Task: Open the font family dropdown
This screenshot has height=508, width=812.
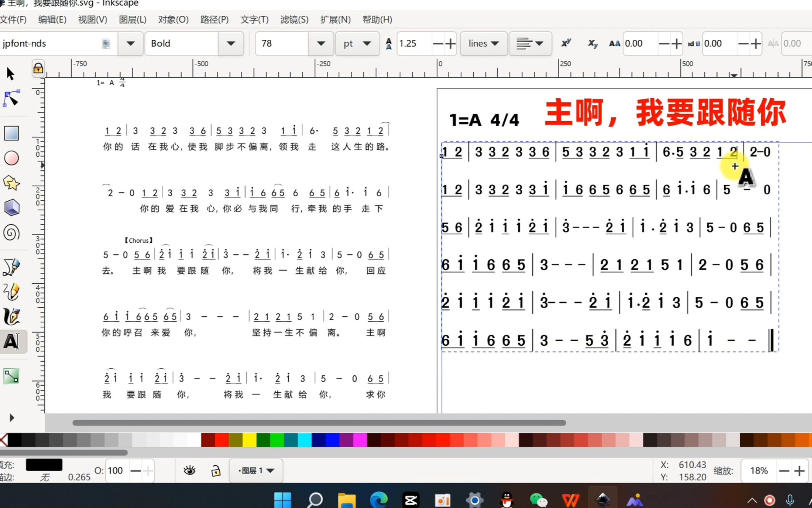Action: click(x=130, y=43)
